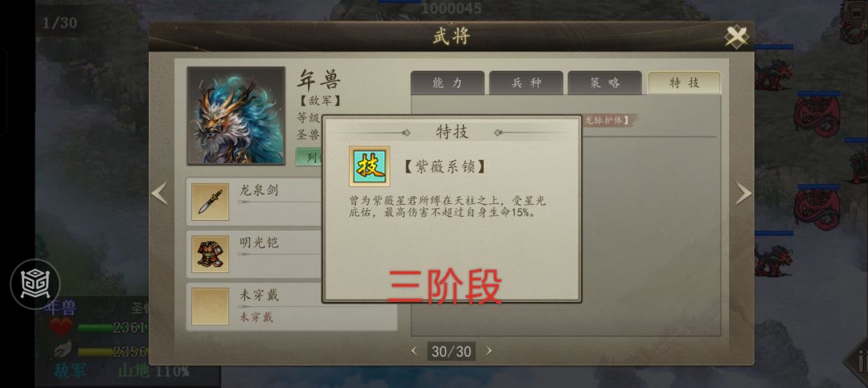Image resolution: width=868 pixels, height=388 pixels.
Task: Tap the 年兽 beast portrait
Action: click(236, 116)
